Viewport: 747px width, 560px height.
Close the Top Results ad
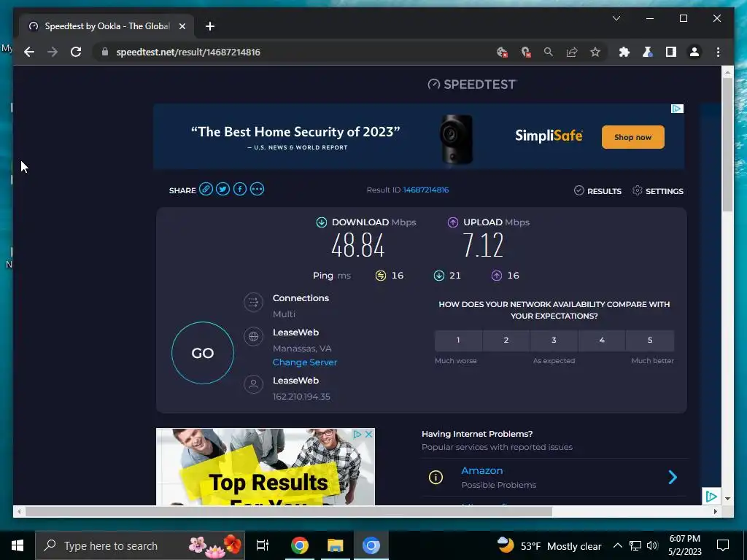368,435
